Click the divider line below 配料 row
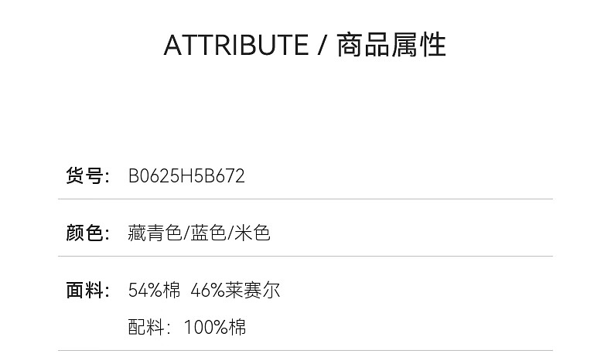Image resolution: width=611 pixels, height=364 pixels. pyautogui.click(x=305, y=350)
